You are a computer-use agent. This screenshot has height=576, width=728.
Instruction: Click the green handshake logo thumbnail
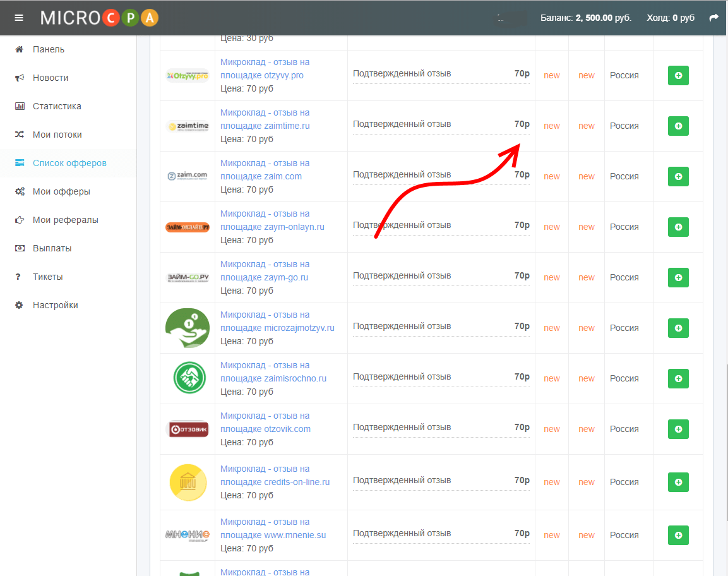(189, 378)
